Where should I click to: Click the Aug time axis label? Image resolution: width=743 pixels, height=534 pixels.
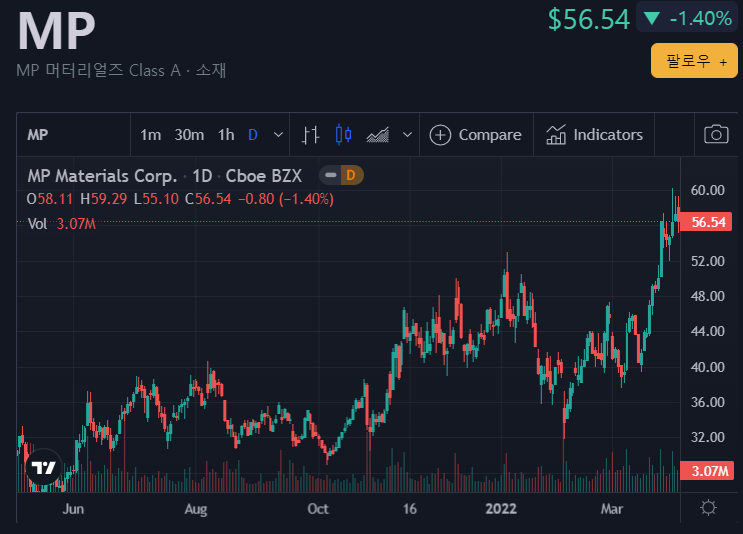click(196, 509)
